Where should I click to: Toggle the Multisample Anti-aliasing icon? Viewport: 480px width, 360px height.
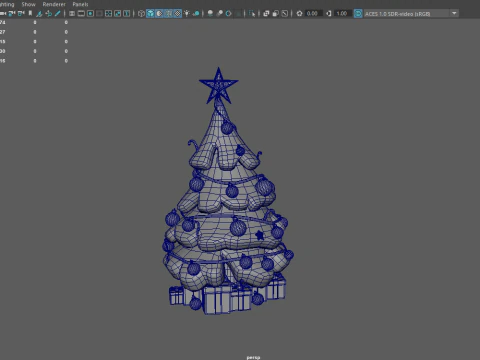tap(229, 13)
